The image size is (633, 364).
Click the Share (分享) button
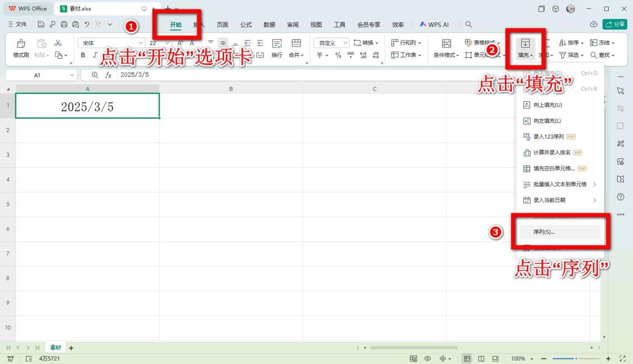[615, 24]
